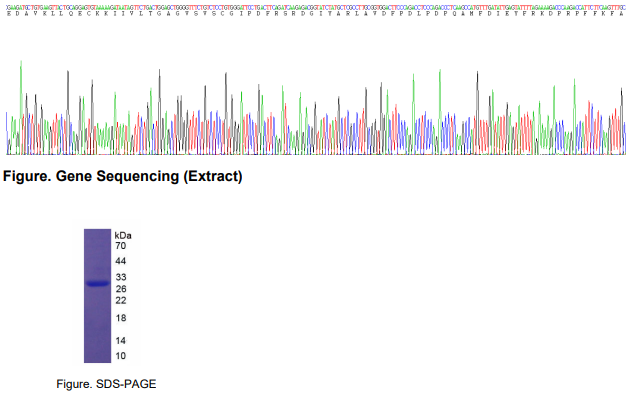Select the kDa unit label

click(x=123, y=236)
